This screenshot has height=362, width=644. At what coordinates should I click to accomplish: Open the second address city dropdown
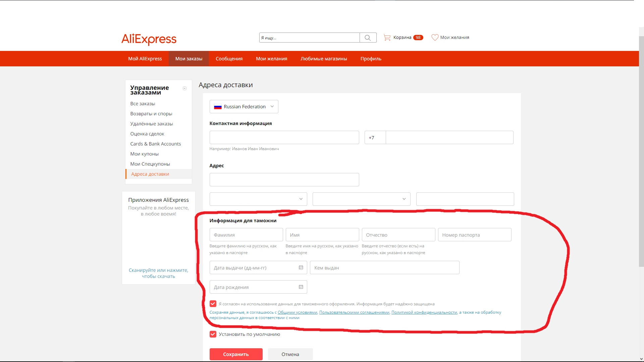pyautogui.click(x=361, y=199)
